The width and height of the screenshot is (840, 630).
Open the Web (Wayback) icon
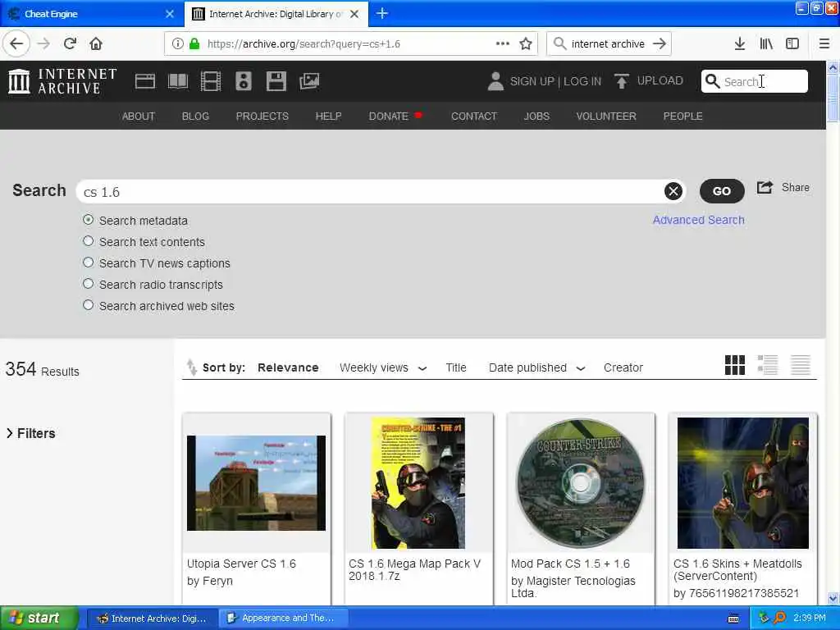[144, 81]
